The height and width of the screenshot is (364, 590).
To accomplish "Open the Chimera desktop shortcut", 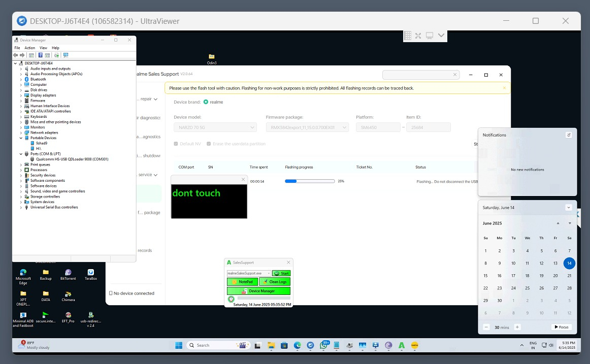I will point(69,296).
